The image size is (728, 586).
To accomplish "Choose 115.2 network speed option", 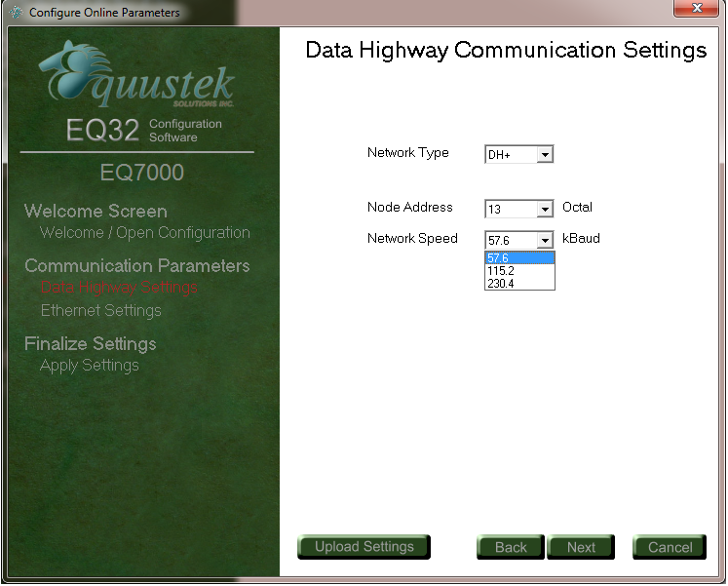I will [x=518, y=270].
